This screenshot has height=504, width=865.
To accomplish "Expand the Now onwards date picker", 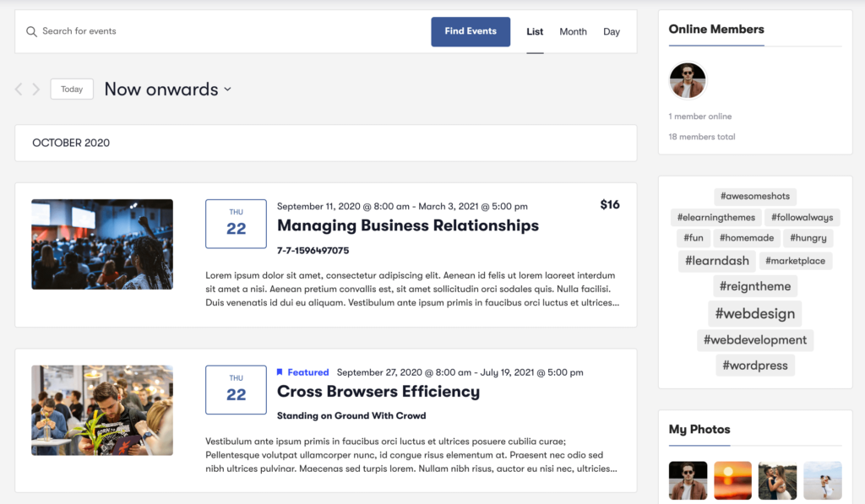I will coord(168,89).
